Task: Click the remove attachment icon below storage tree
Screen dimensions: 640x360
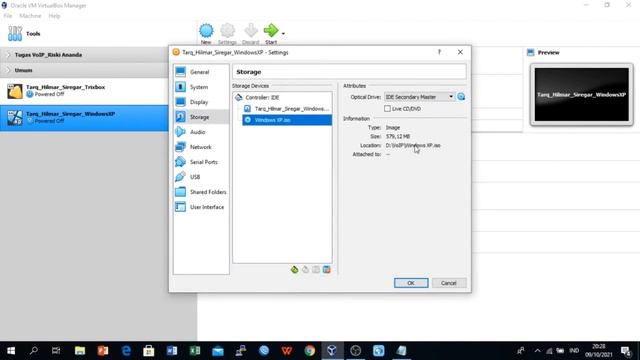Action: coord(327,269)
